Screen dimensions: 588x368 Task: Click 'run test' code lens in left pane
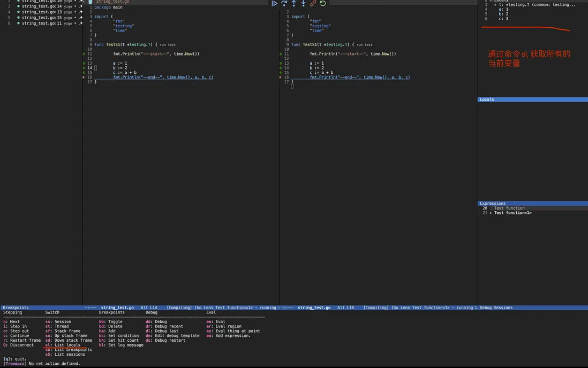[168, 45]
